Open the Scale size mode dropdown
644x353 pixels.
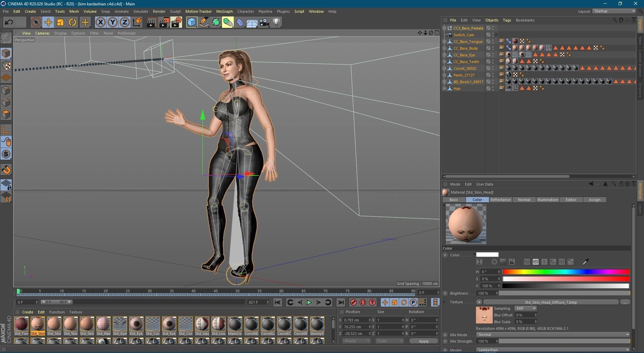(389, 341)
